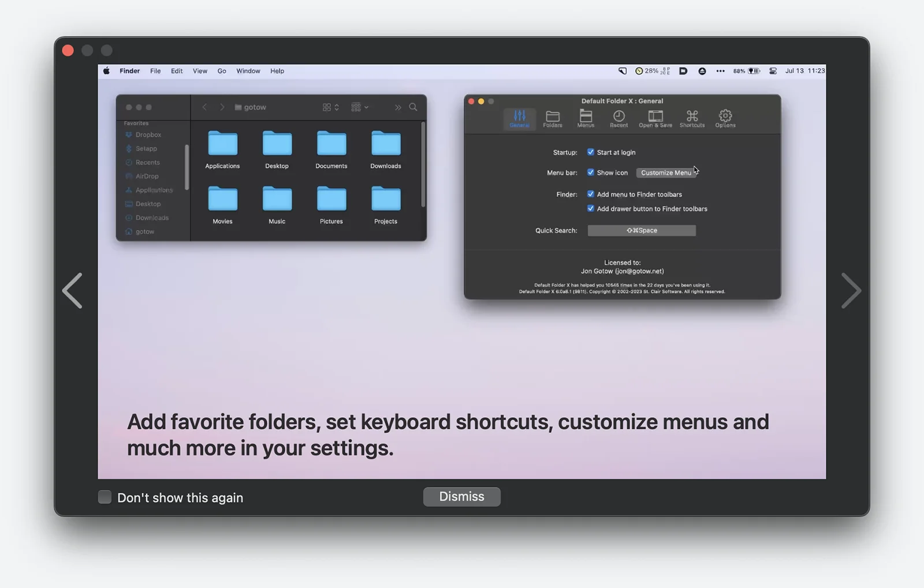Open Finder view mode switcher
This screenshot has height=588, width=924.
[330, 107]
